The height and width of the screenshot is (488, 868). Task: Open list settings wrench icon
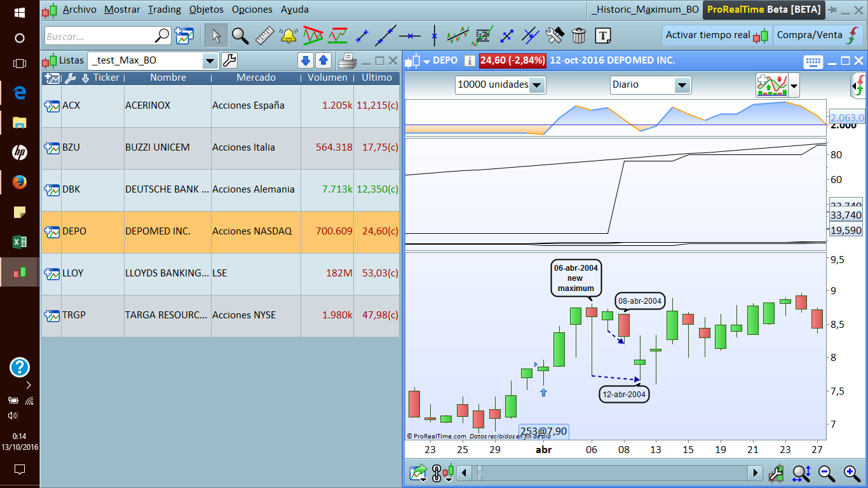pyautogui.click(x=229, y=61)
